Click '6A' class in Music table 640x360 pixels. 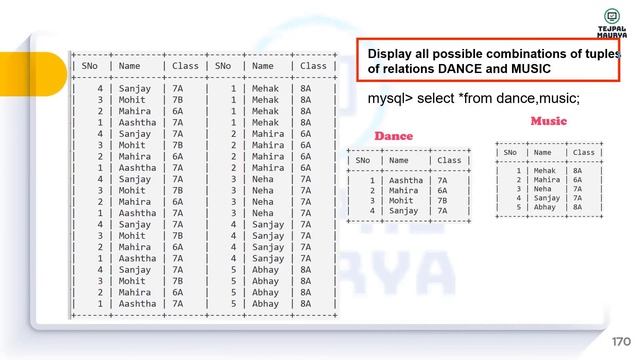(577, 180)
